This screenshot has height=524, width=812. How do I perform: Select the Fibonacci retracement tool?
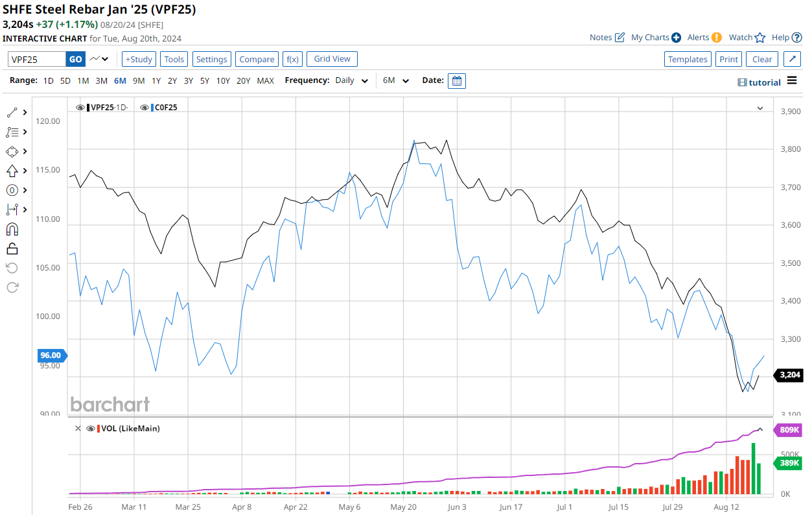(12, 132)
